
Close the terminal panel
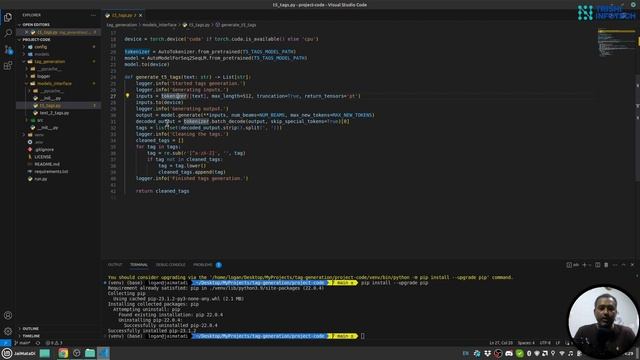[x=632, y=265]
